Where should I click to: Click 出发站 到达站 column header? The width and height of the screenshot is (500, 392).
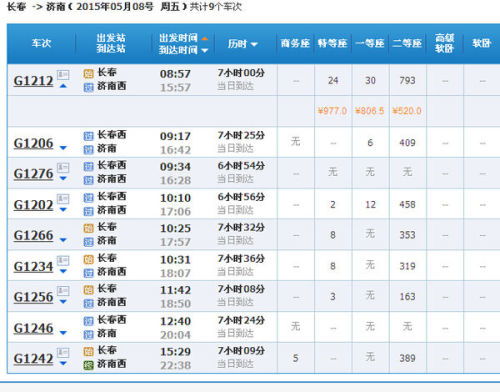click(x=111, y=43)
